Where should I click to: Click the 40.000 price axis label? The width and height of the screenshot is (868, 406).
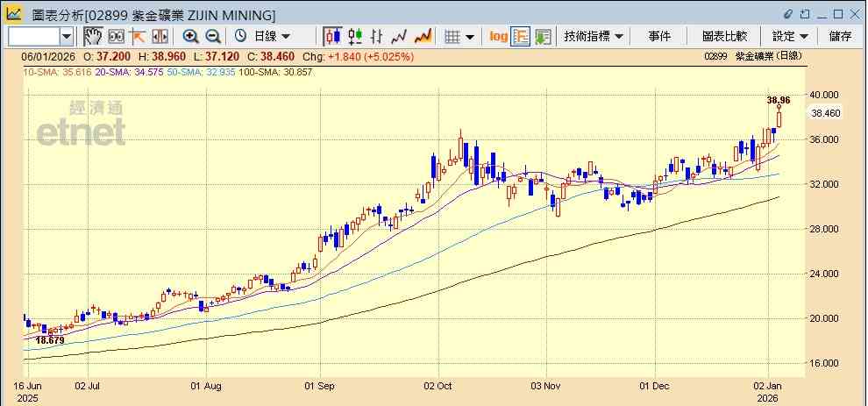[825, 95]
